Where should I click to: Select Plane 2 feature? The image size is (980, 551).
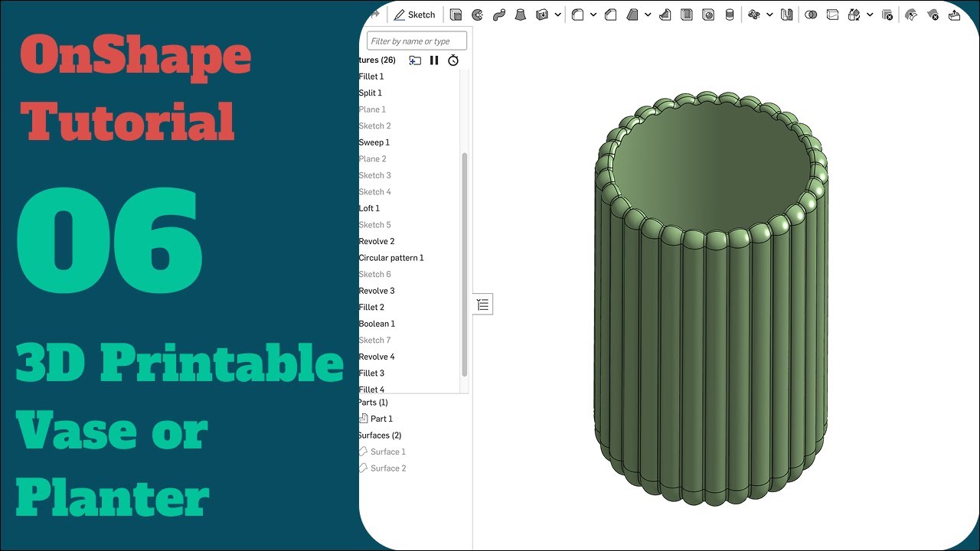click(372, 158)
